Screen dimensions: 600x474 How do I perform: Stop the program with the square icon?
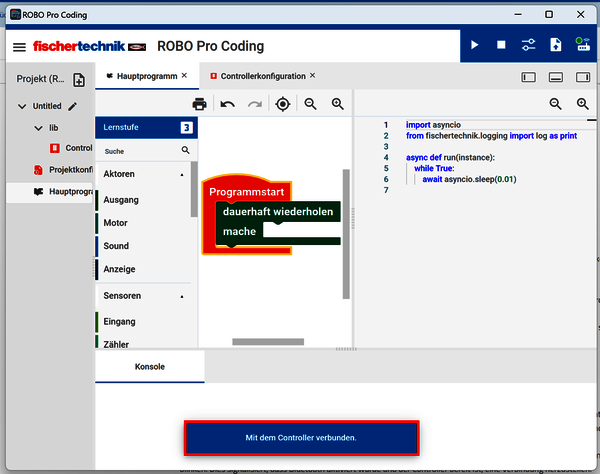tap(501, 45)
